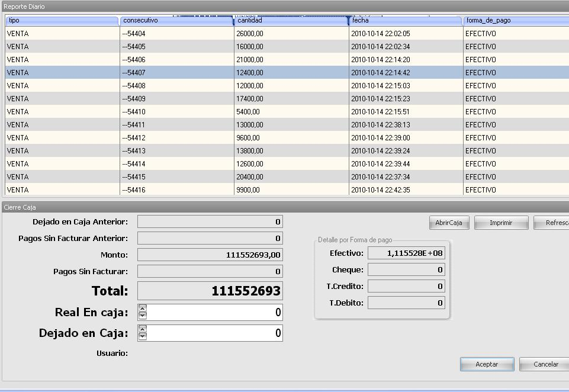
Task: Select sale row dated 2010-10-14 22:42:35
Action: (x=406, y=190)
